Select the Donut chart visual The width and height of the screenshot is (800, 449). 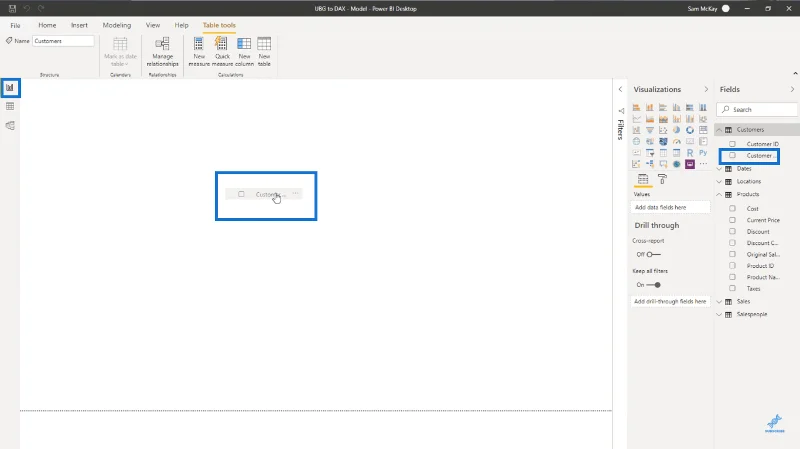click(690, 130)
